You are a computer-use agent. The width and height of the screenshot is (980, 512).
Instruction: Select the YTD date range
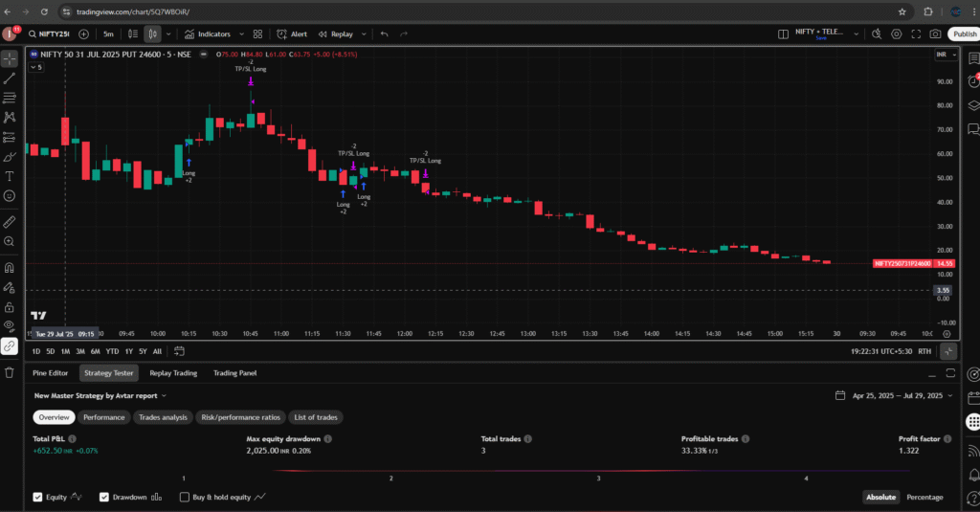pyautogui.click(x=112, y=351)
